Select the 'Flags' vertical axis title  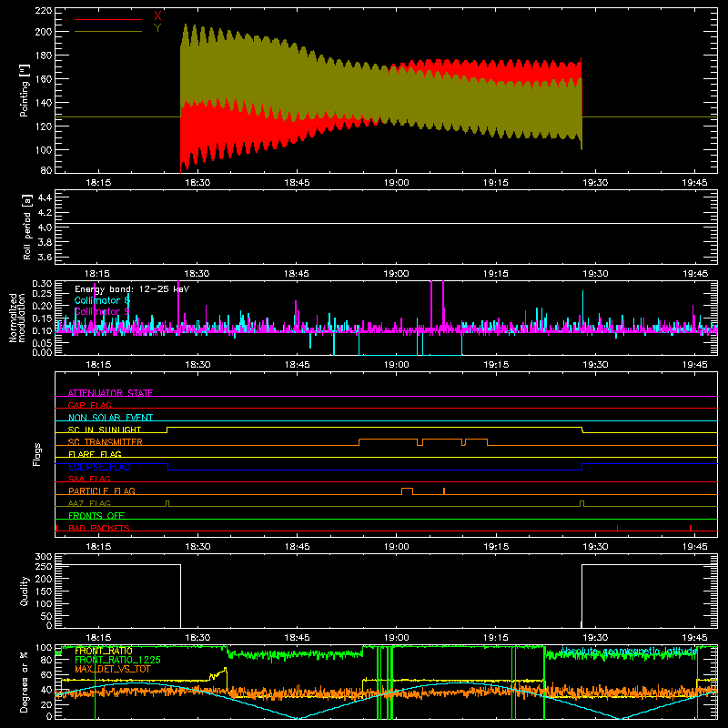pos(37,454)
